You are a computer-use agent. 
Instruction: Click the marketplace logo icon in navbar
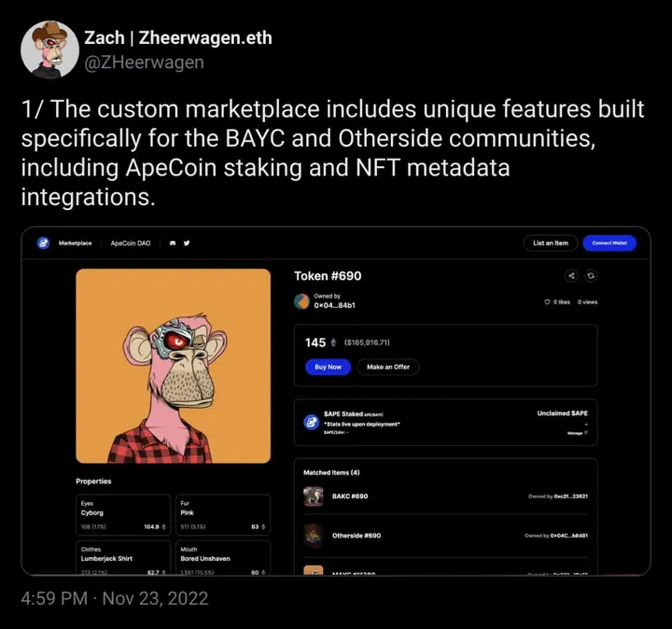(x=43, y=243)
